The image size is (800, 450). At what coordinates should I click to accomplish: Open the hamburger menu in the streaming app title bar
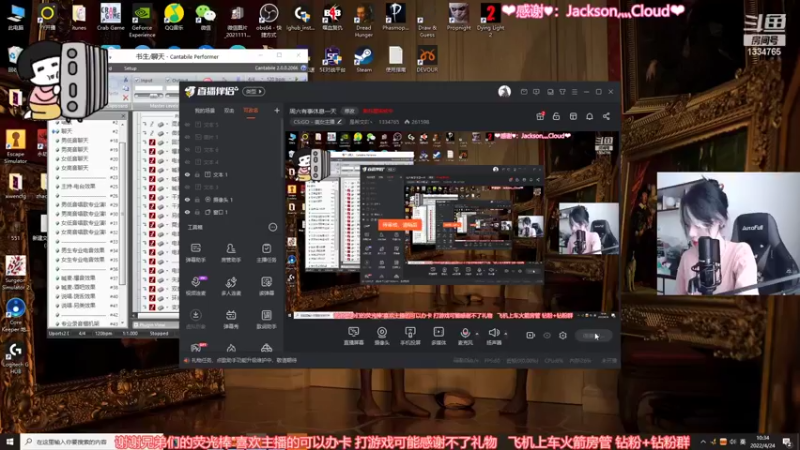click(574, 92)
